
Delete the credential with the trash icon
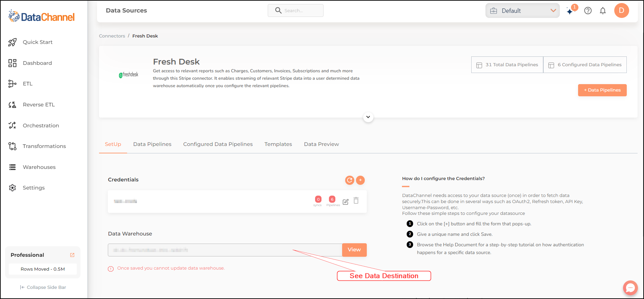356,201
